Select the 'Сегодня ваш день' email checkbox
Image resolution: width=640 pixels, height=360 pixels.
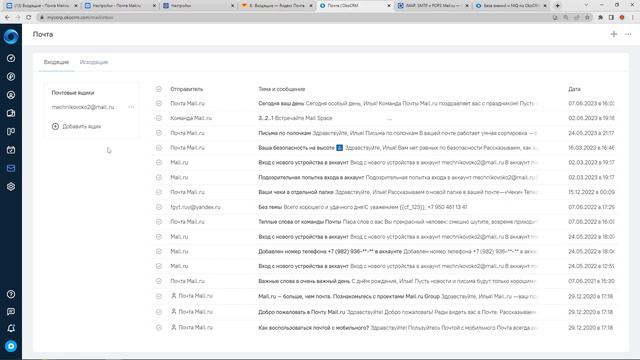tap(159, 104)
